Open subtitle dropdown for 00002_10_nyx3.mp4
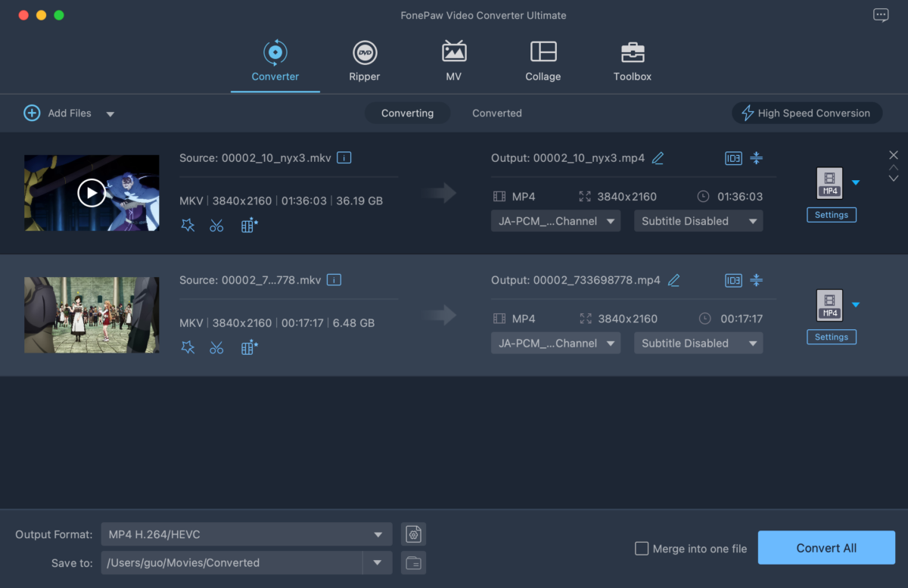Viewport: 908px width, 588px height. (698, 221)
